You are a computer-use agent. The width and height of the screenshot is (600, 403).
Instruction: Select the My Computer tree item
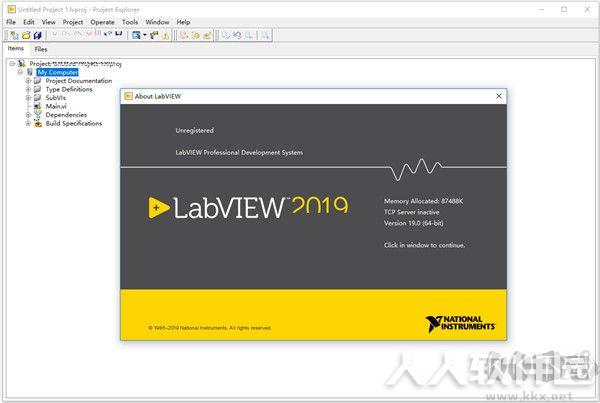click(x=57, y=72)
